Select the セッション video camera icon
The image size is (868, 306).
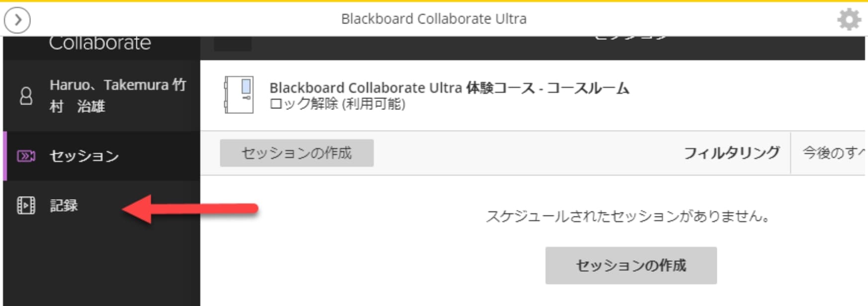(26, 156)
